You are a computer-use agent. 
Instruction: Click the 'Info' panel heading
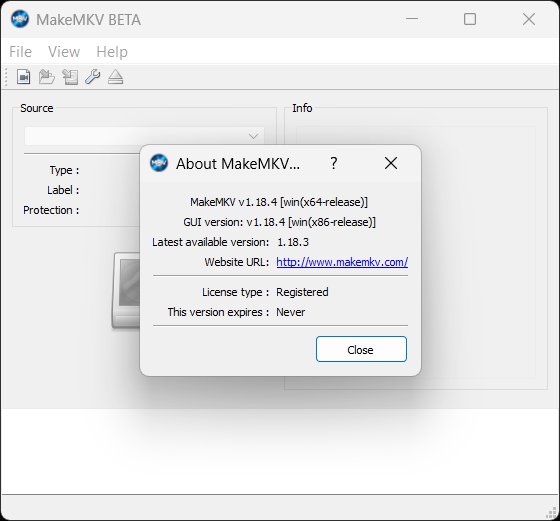(302, 108)
